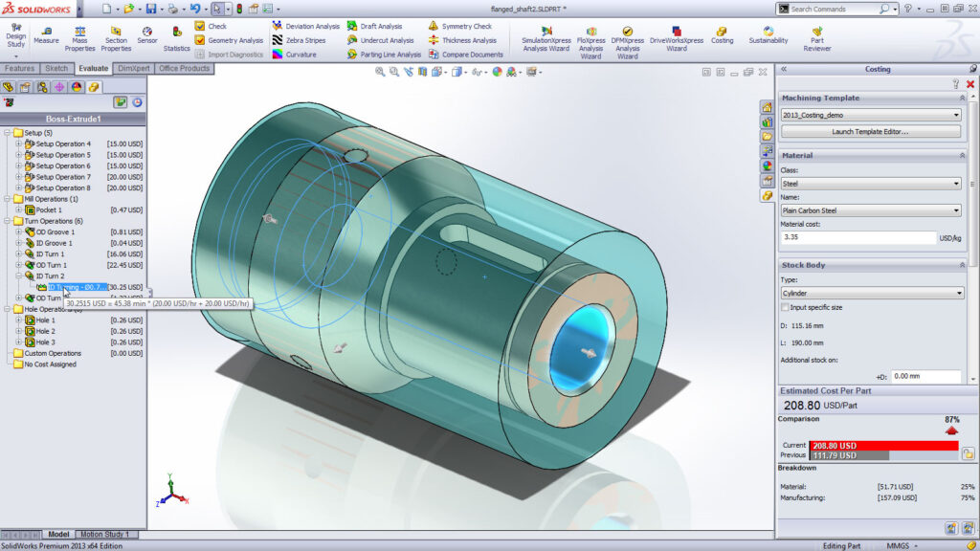This screenshot has width=980, height=551.
Task: Select the Mass Properties tool
Action: 80,35
